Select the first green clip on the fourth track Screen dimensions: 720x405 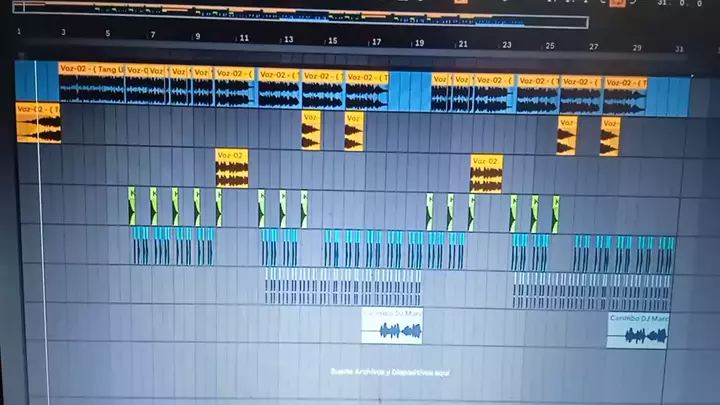(131, 207)
